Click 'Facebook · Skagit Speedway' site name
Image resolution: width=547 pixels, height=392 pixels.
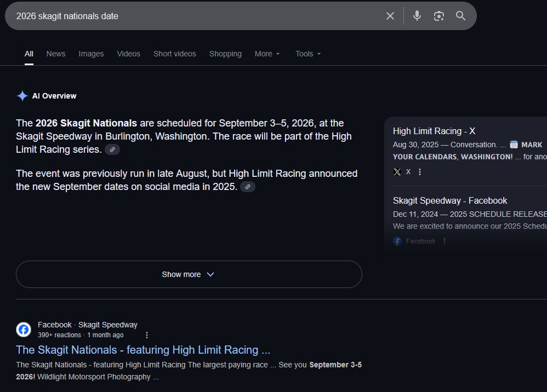click(88, 325)
